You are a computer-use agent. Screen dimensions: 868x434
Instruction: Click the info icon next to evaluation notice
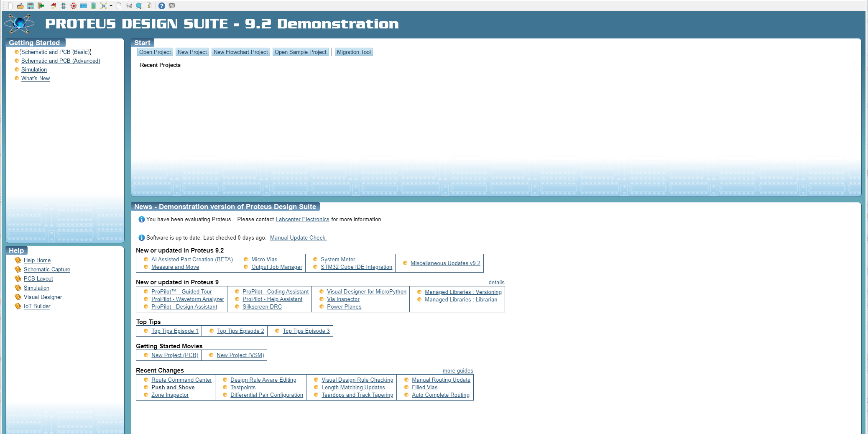142,220
